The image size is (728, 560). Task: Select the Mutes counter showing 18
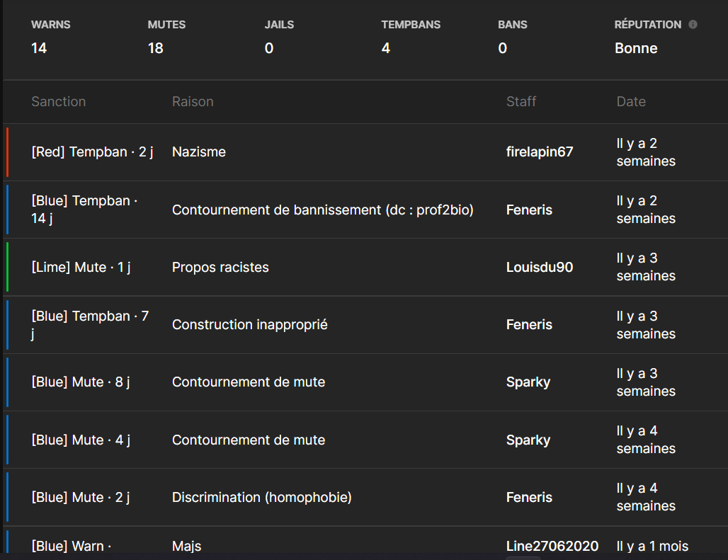point(155,48)
